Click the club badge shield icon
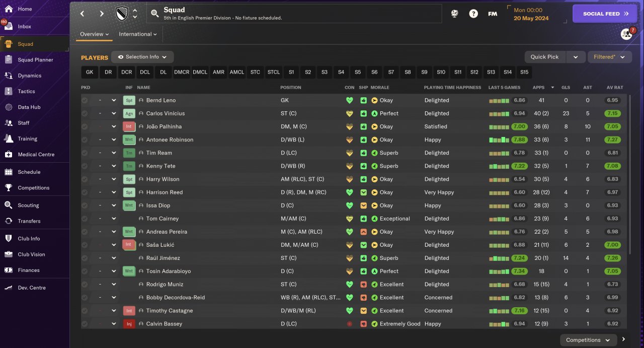Image resolution: width=644 pixels, height=348 pixels. 122,14
